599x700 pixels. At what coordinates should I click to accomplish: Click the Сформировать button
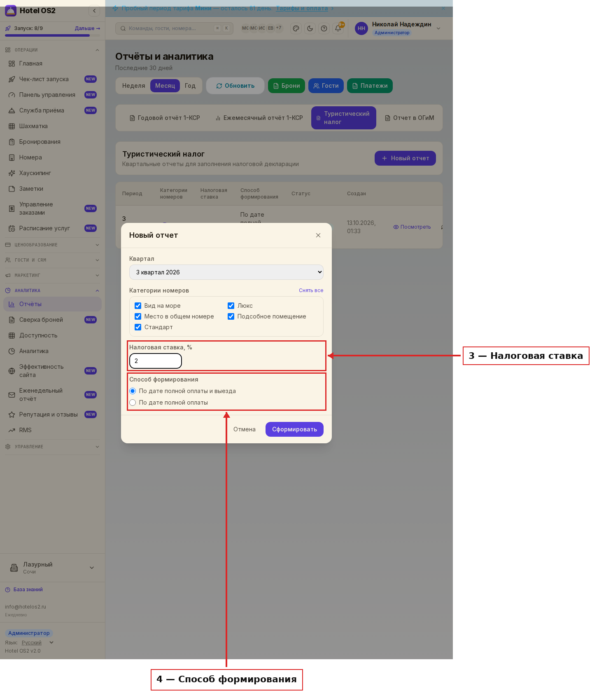click(x=294, y=429)
